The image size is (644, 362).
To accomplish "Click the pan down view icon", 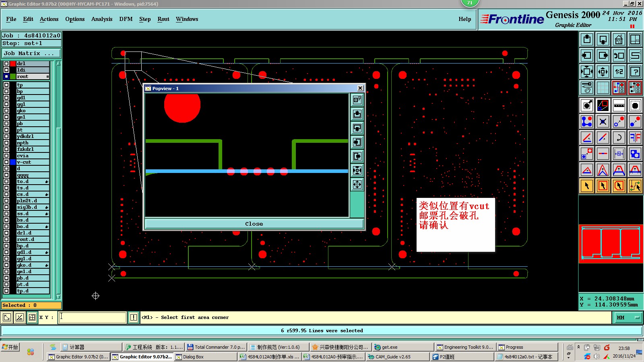I will [603, 39].
